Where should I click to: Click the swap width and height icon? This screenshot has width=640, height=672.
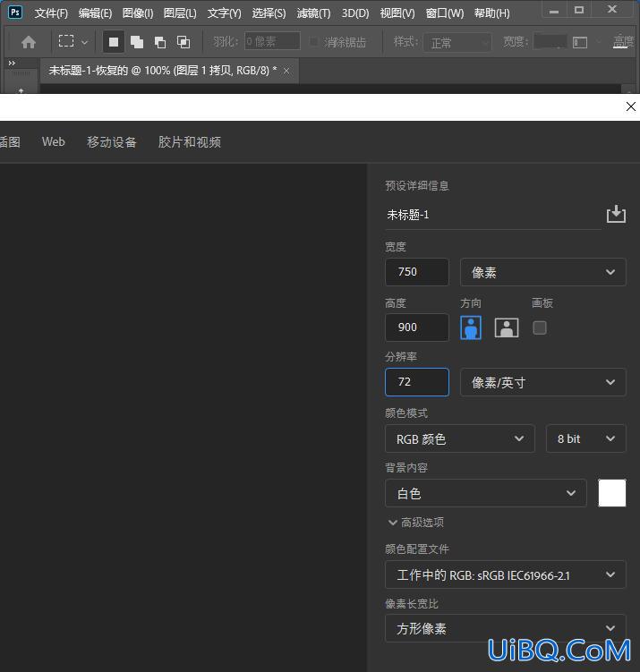coord(580,42)
